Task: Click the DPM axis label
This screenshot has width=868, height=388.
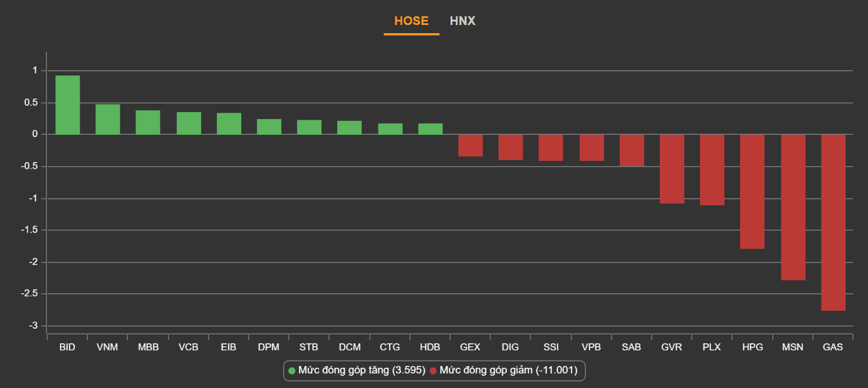Action: tap(269, 347)
